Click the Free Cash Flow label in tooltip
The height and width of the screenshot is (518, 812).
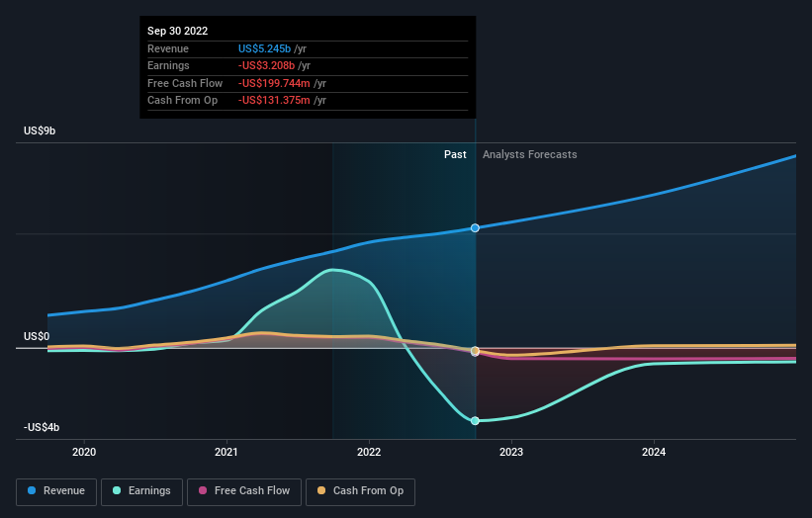(185, 83)
